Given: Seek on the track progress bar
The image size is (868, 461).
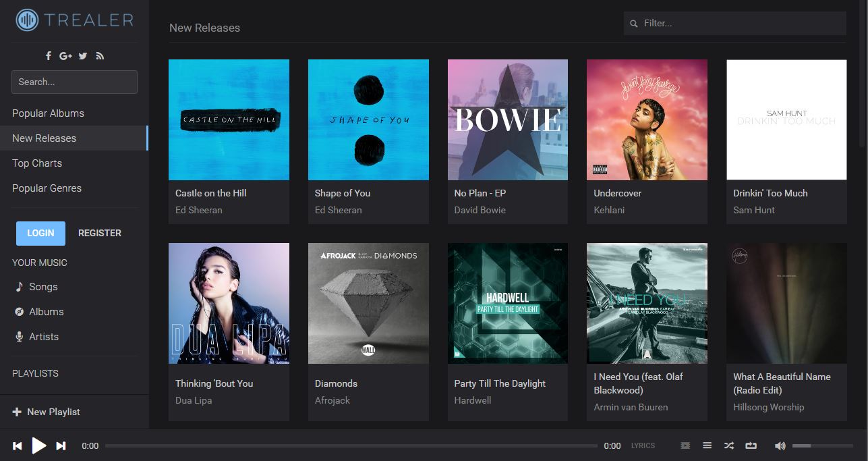Looking at the screenshot, I should [x=351, y=445].
